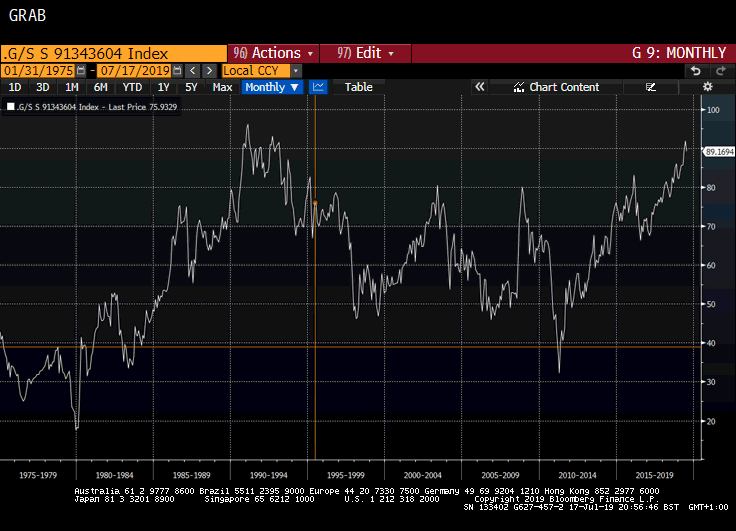
Task: Click 2015-2019 x-axis label
Action: tap(654, 475)
